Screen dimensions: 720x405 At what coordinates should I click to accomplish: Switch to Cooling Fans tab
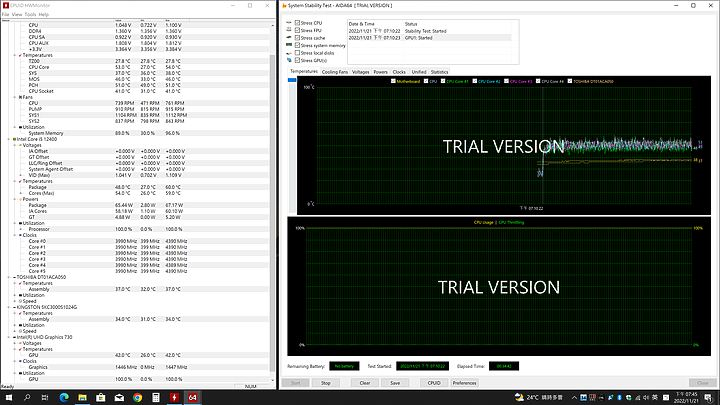click(x=335, y=72)
